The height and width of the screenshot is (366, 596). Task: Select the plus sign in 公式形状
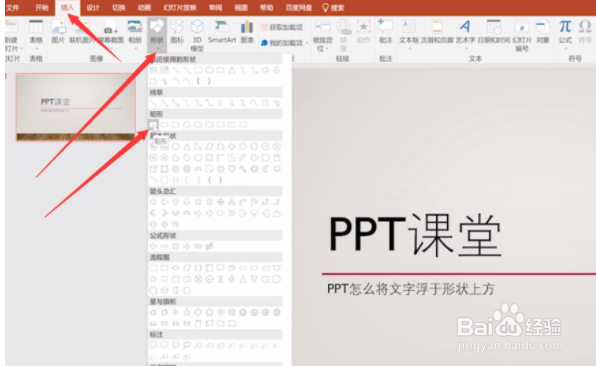click(153, 246)
